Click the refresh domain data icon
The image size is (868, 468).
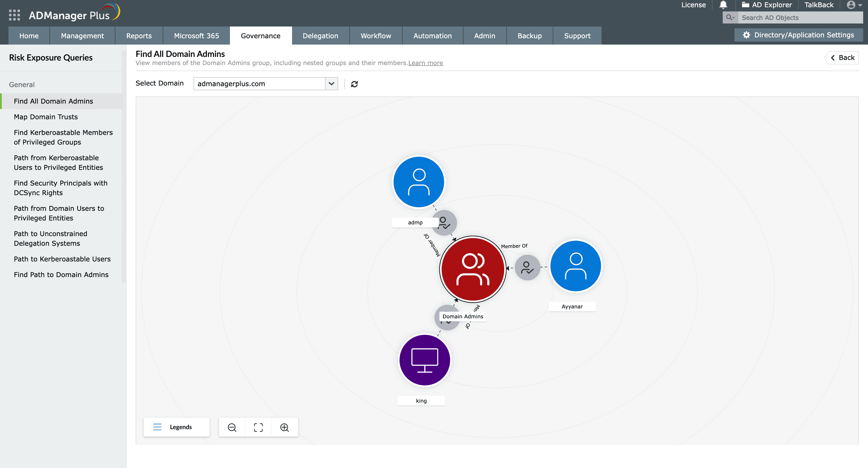point(354,84)
